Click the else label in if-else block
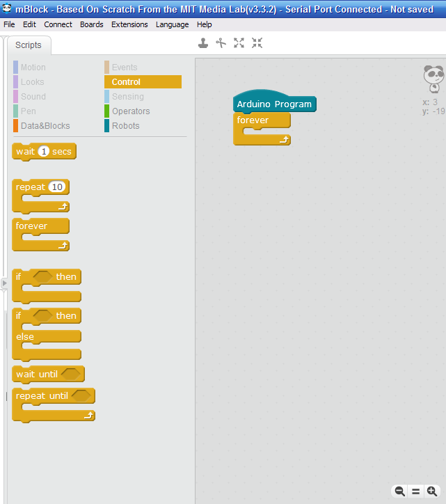Image resolution: width=446 pixels, height=504 pixels. point(25,336)
